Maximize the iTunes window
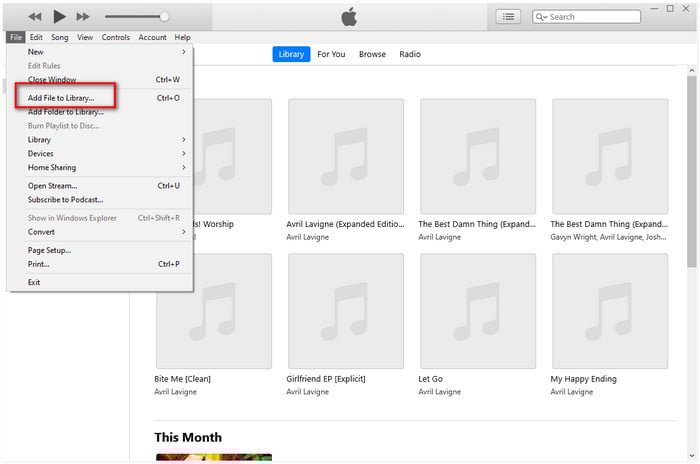The image size is (700, 464). pos(670,8)
